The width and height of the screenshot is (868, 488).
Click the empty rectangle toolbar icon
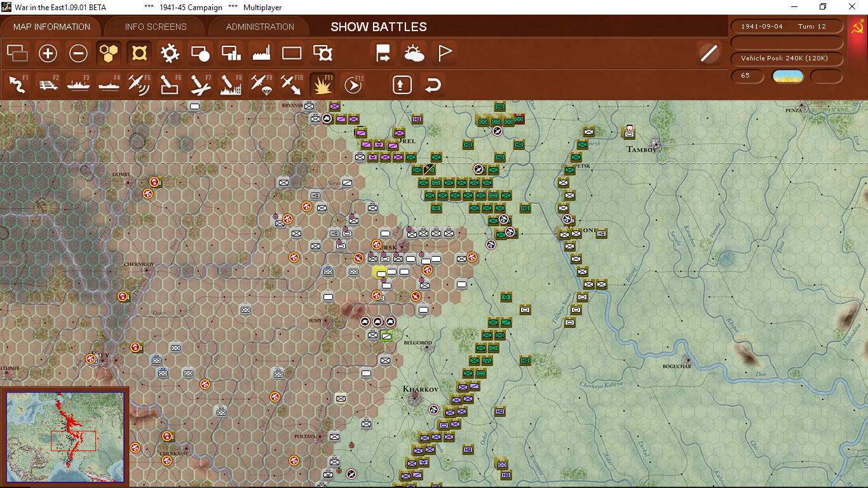pyautogui.click(x=292, y=53)
